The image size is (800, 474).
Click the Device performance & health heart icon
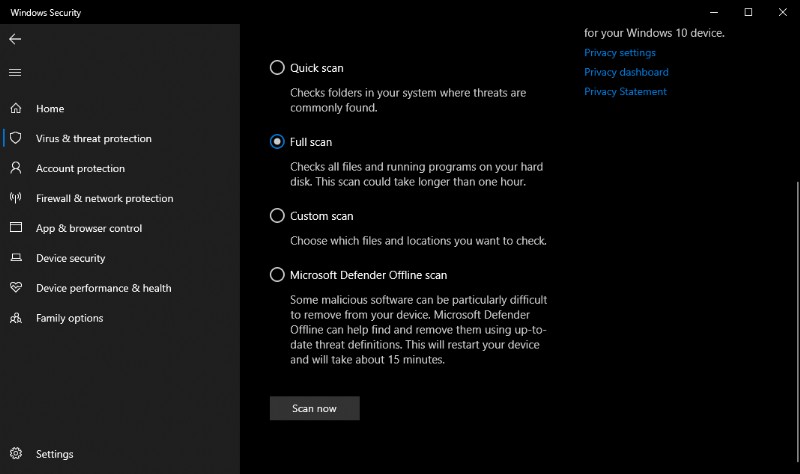(15, 288)
